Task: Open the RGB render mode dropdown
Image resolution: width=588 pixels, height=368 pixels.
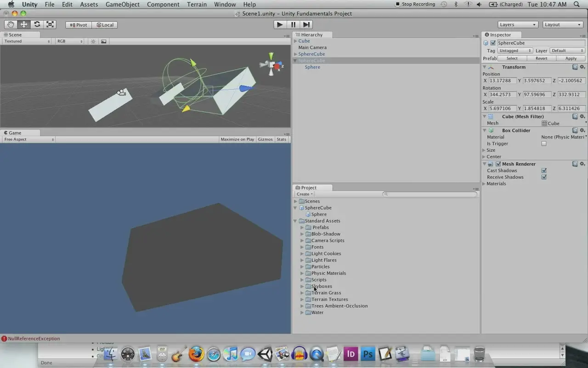Action: [x=70, y=41]
